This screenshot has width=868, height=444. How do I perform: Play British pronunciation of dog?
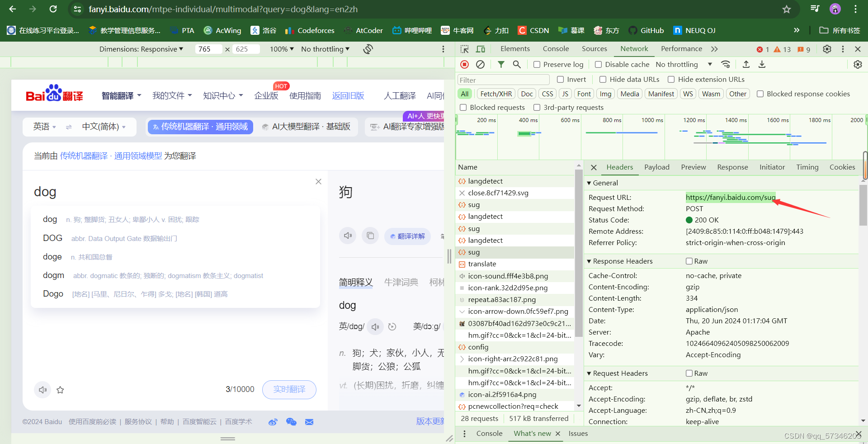point(375,326)
